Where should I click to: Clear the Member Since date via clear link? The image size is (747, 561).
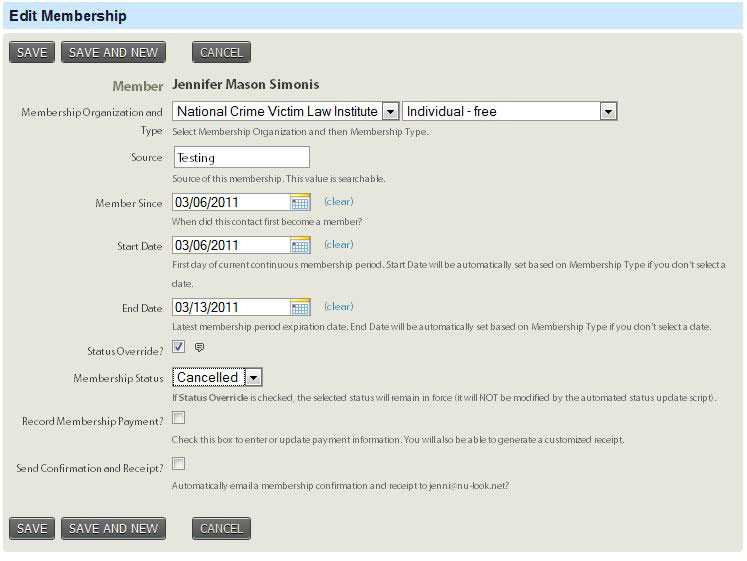tap(338, 202)
